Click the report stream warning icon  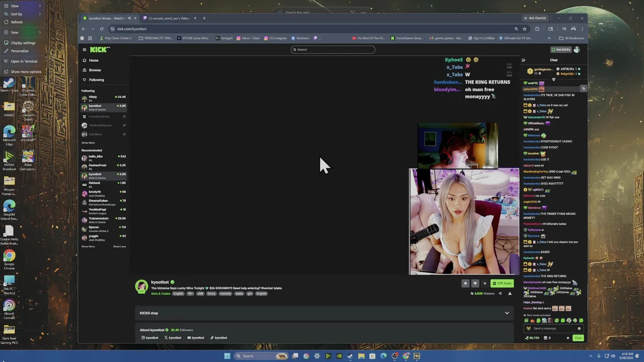point(510,293)
